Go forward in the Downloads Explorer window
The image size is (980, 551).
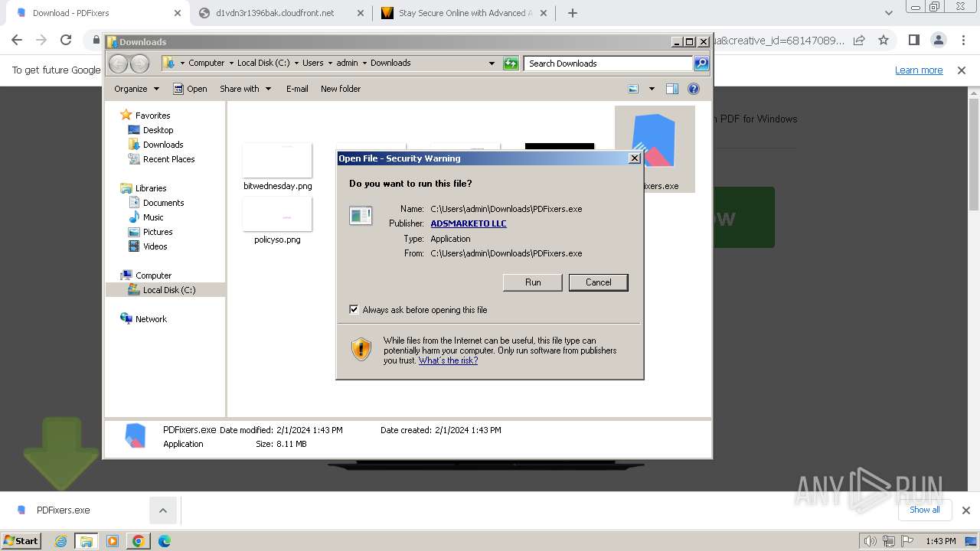[139, 64]
